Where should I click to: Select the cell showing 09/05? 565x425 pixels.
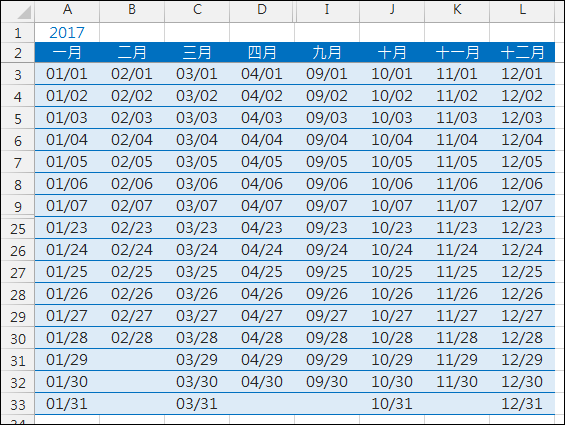coord(327,162)
